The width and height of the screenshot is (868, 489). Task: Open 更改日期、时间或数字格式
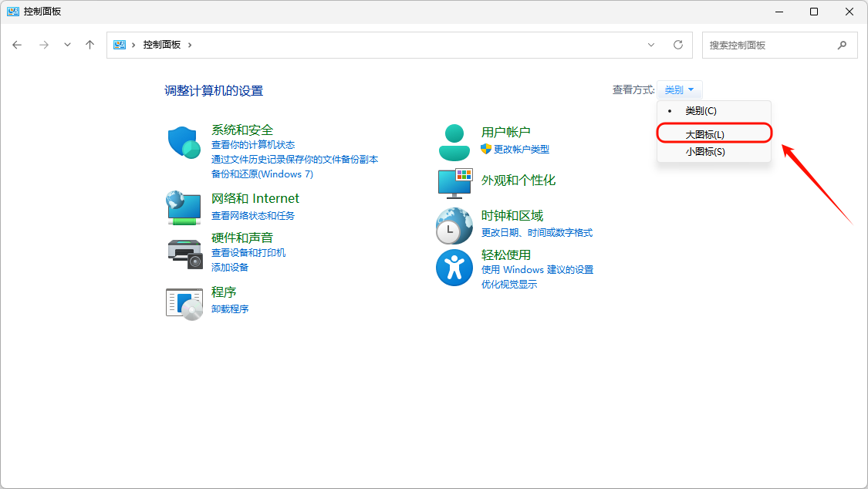coord(536,233)
